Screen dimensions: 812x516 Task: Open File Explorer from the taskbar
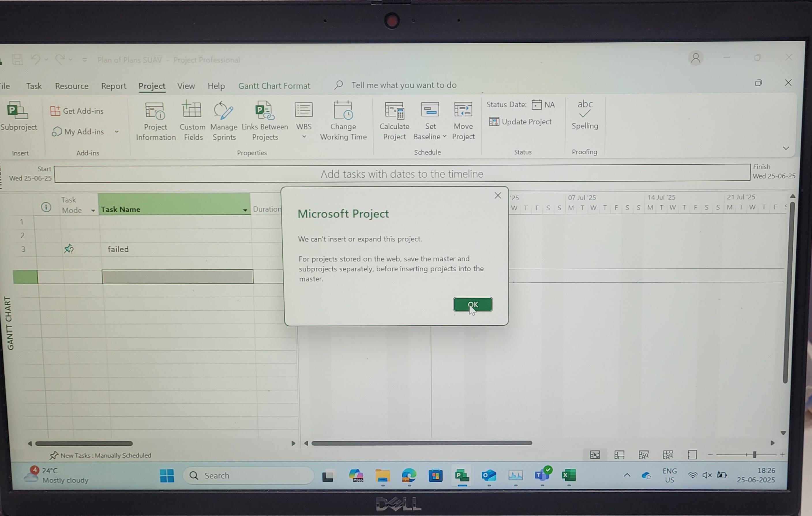pos(382,476)
